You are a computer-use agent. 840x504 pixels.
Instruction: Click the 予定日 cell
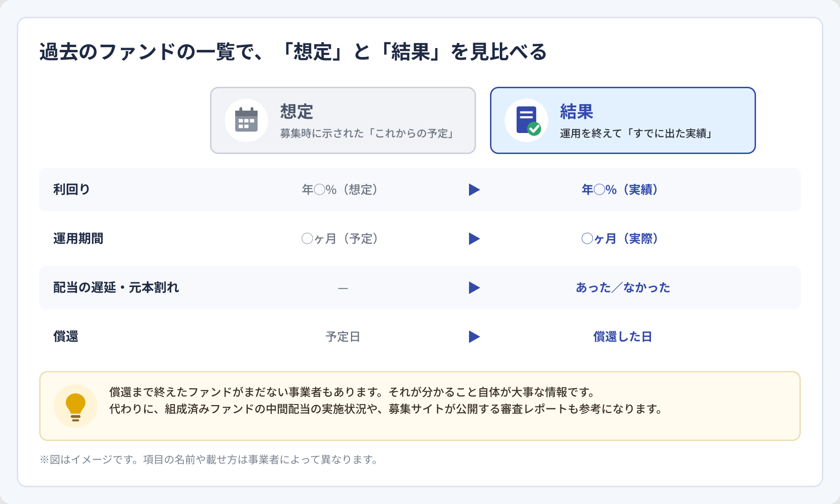pos(343,336)
